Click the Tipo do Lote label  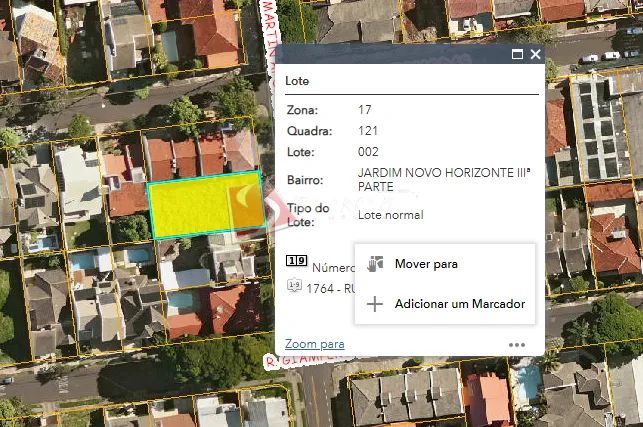point(308,215)
